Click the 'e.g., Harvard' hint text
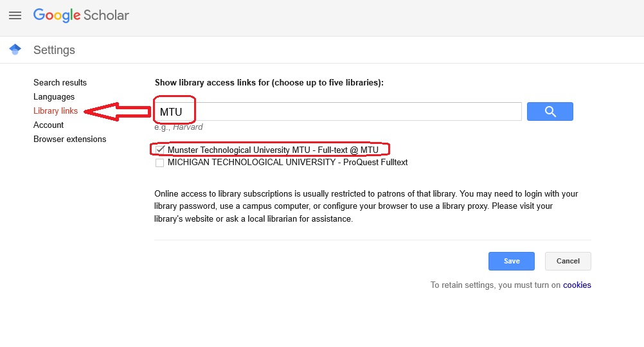Image resolution: width=644 pixels, height=347 pixels. (179, 127)
